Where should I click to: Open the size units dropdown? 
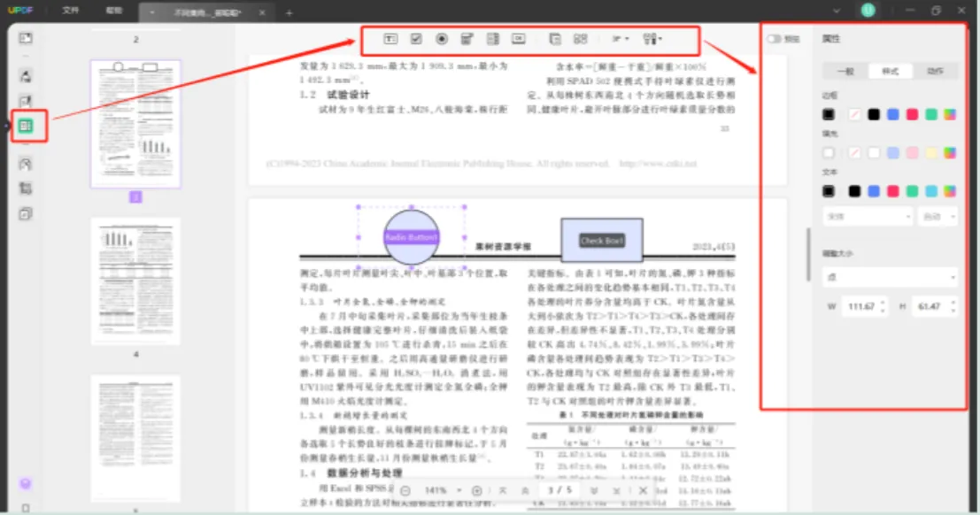[890, 277]
